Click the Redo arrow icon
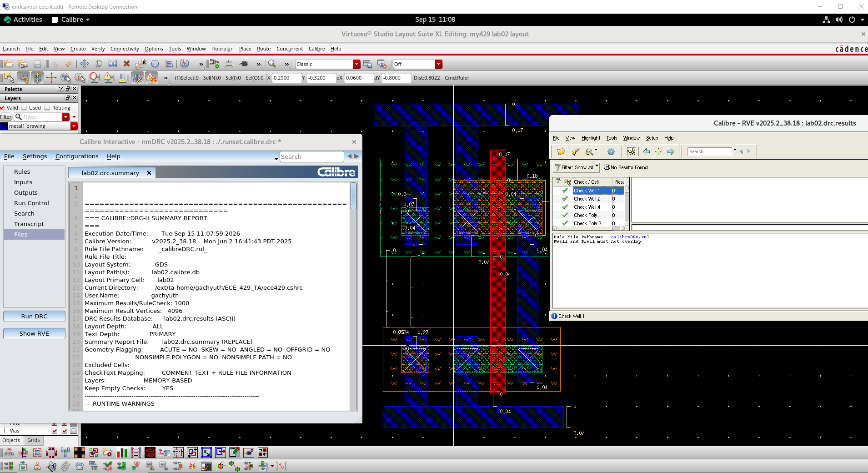 (x=69, y=64)
